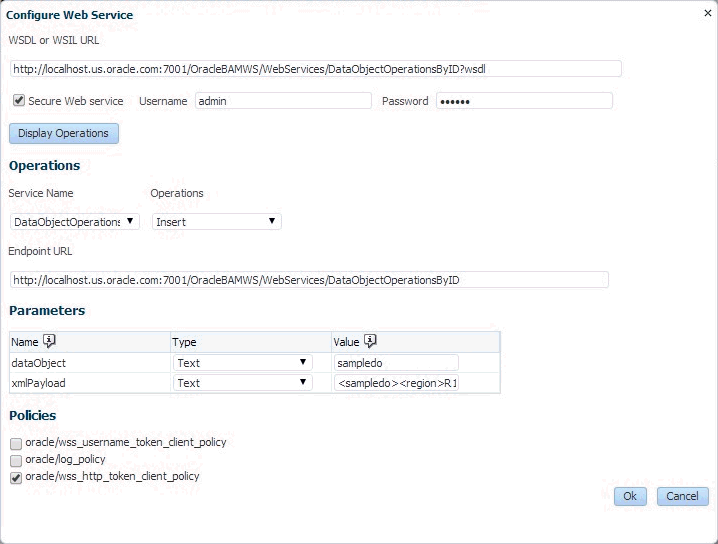Click the Ok button
This screenshot has height=544, width=718.
[630, 496]
